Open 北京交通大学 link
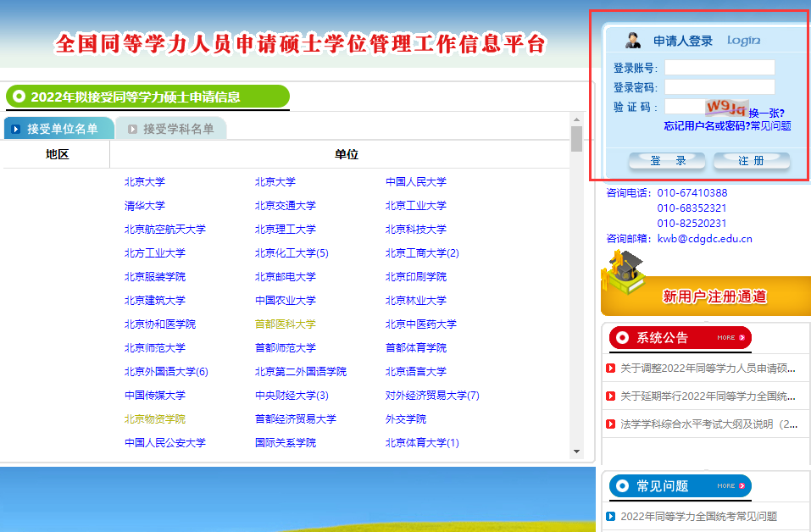The image size is (811, 532). 286,205
